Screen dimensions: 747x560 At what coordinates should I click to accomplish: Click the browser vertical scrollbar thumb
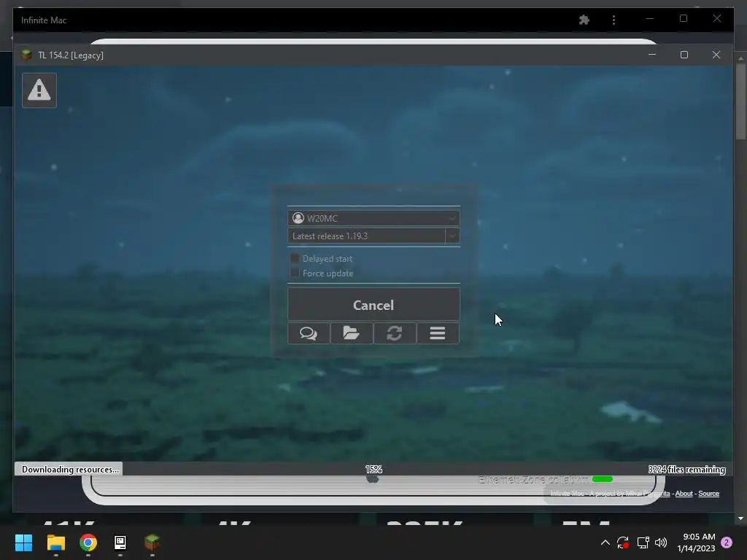[x=740, y=101]
